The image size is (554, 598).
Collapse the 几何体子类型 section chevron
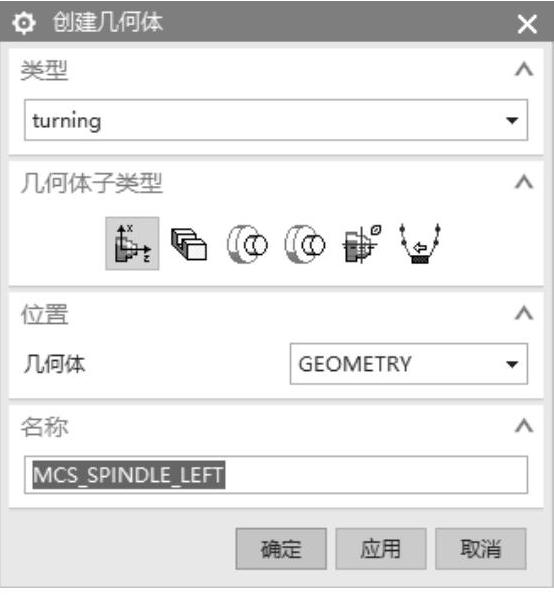(524, 182)
